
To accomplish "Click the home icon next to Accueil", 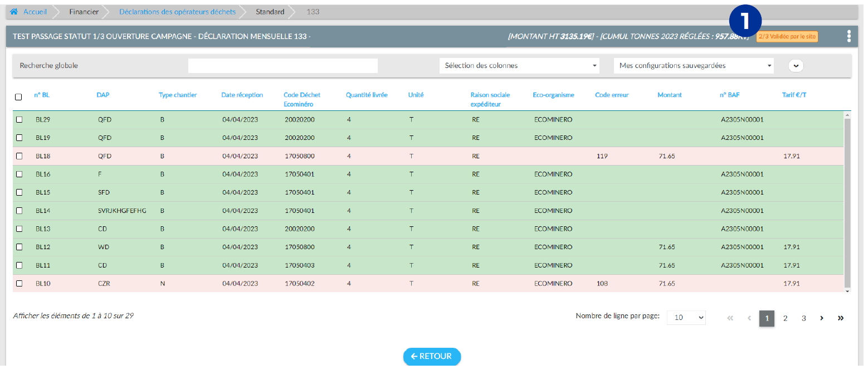I will tap(14, 12).
